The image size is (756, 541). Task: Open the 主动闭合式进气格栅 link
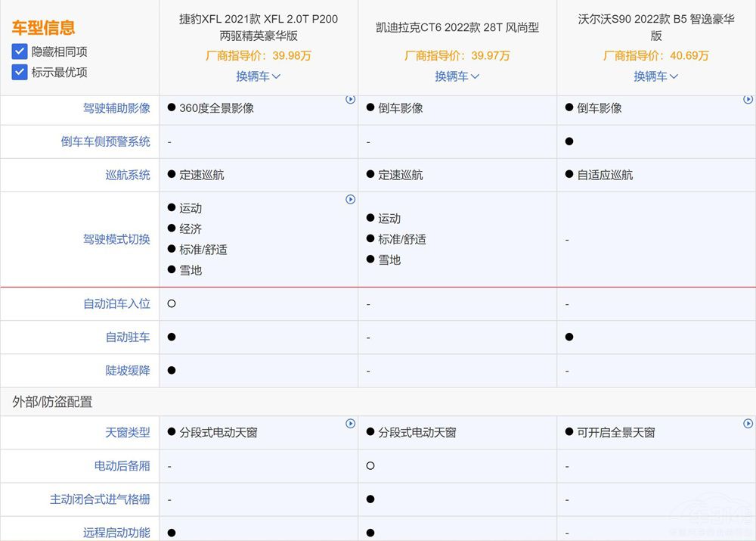[x=100, y=499]
